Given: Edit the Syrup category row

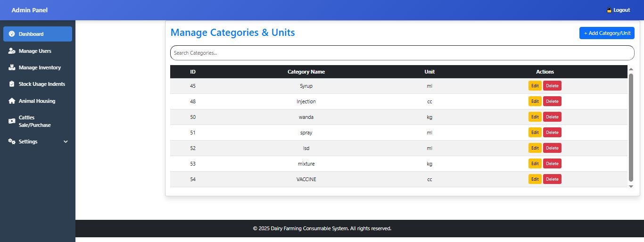Looking at the screenshot, I should [535, 86].
